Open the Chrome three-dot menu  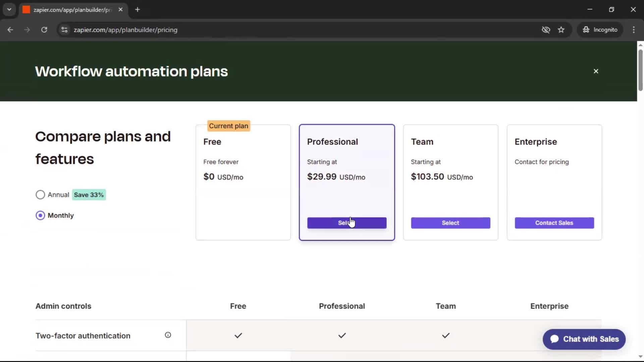(x=634, y=30)
